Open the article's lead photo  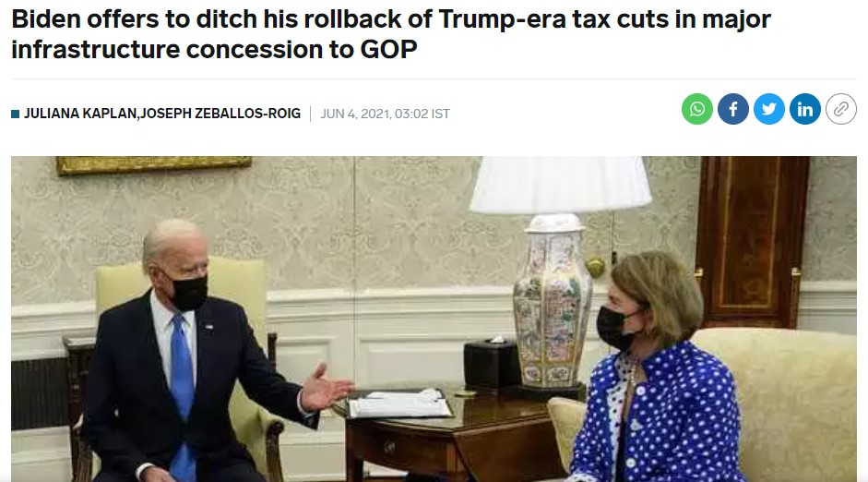pyautogui.click(x=434, y=319)
